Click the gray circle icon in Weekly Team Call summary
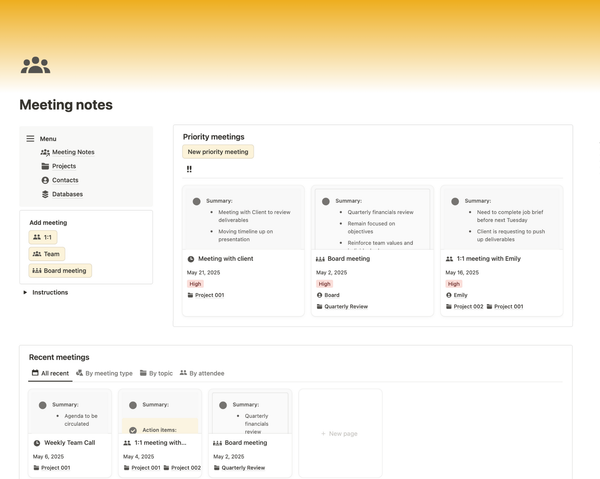 [42, 405]
